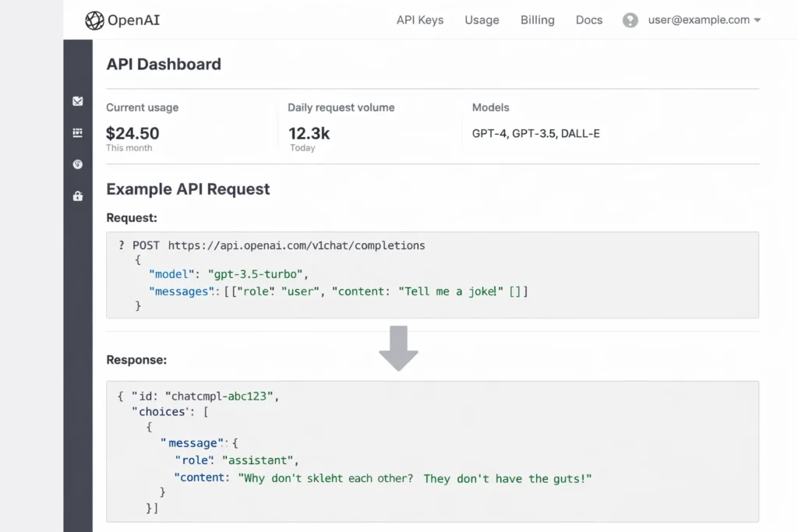Open the Docs link
The height and width of the screenshot is (532, 798).
pos(589,20)
